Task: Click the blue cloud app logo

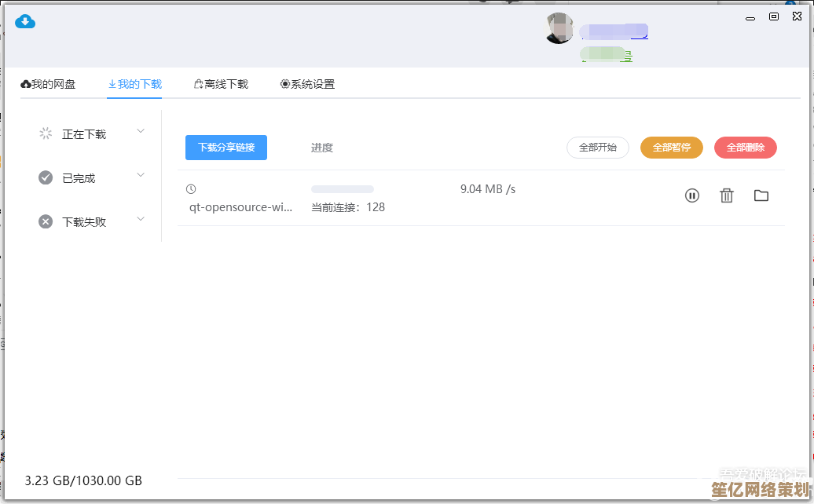Action: [x=24, y=21]
